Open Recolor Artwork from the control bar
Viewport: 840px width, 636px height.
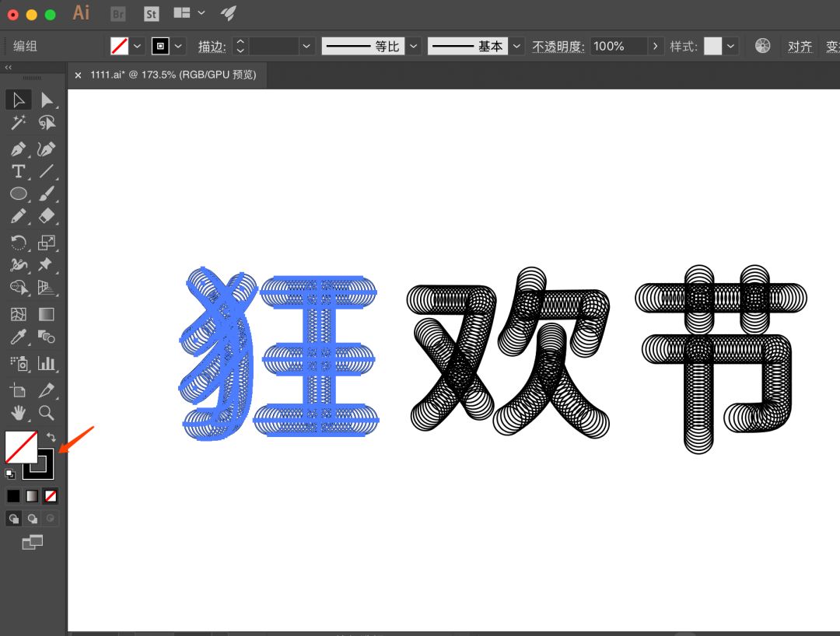point(763,46)
